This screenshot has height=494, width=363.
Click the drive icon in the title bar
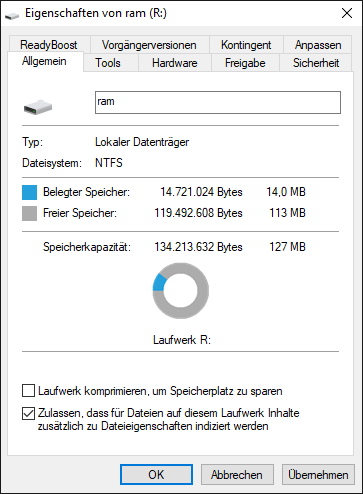(x=12, y=15)
